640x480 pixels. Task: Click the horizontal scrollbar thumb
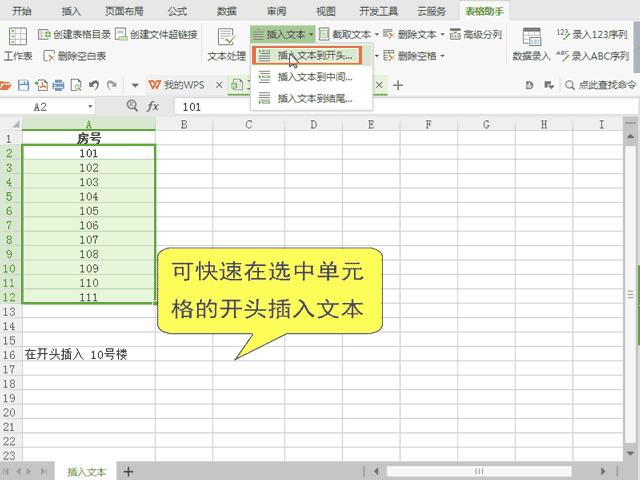pos(479,471)
